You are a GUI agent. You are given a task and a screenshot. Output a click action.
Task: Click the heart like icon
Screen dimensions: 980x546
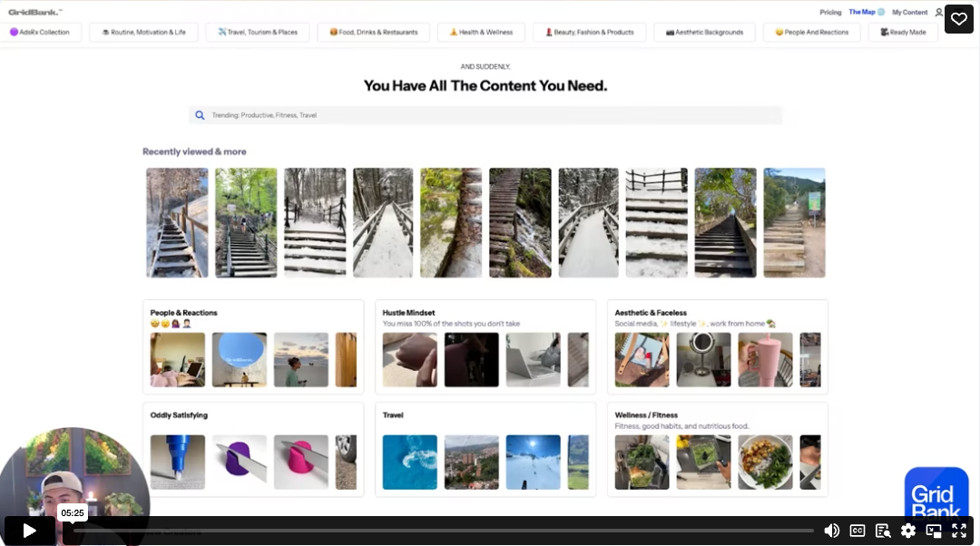point(959,19)
